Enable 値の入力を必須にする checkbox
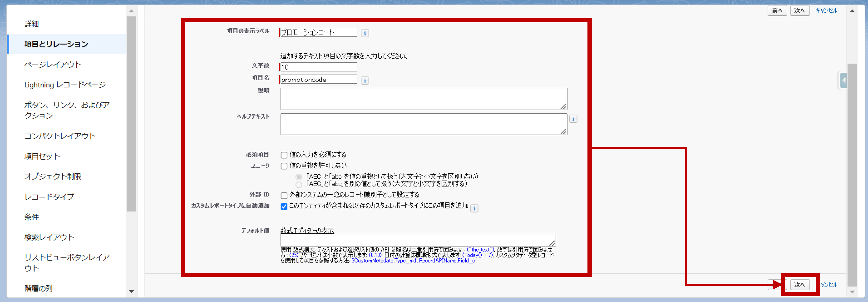Viewport: 868px width, 302px height. point(284,155)
